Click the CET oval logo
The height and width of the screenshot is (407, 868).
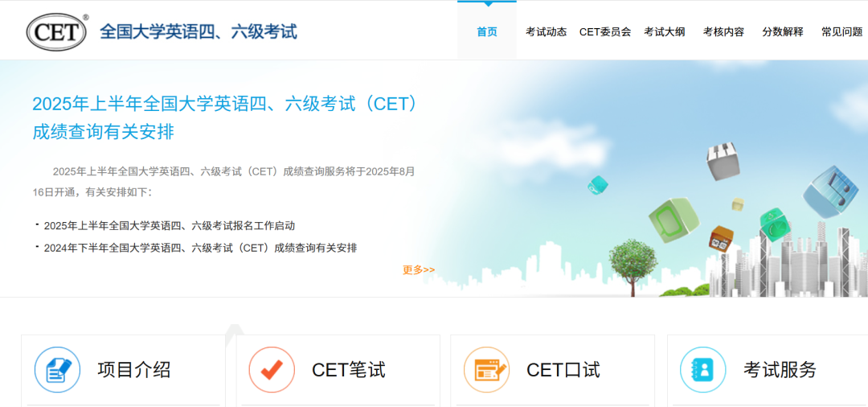(57, 32)
